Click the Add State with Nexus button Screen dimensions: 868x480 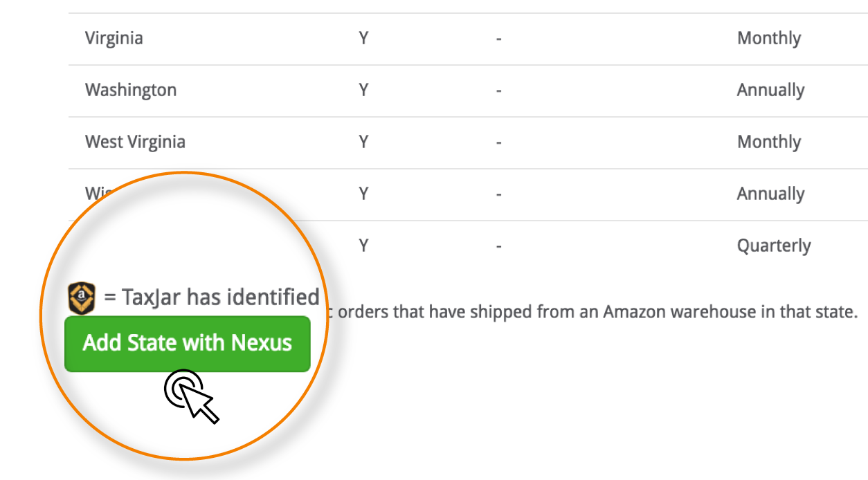(x=187, y=344)
